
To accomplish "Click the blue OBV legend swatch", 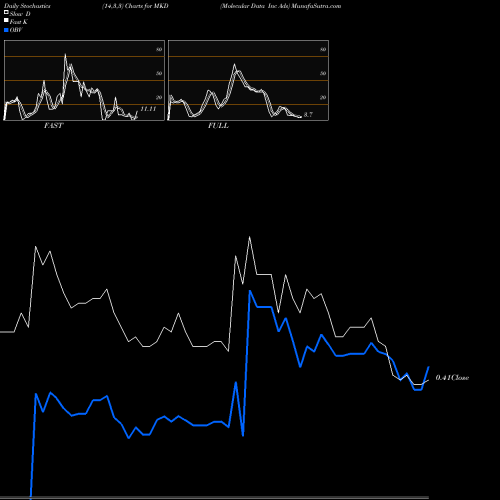I will pyautogui.click(x=6, y=30).
